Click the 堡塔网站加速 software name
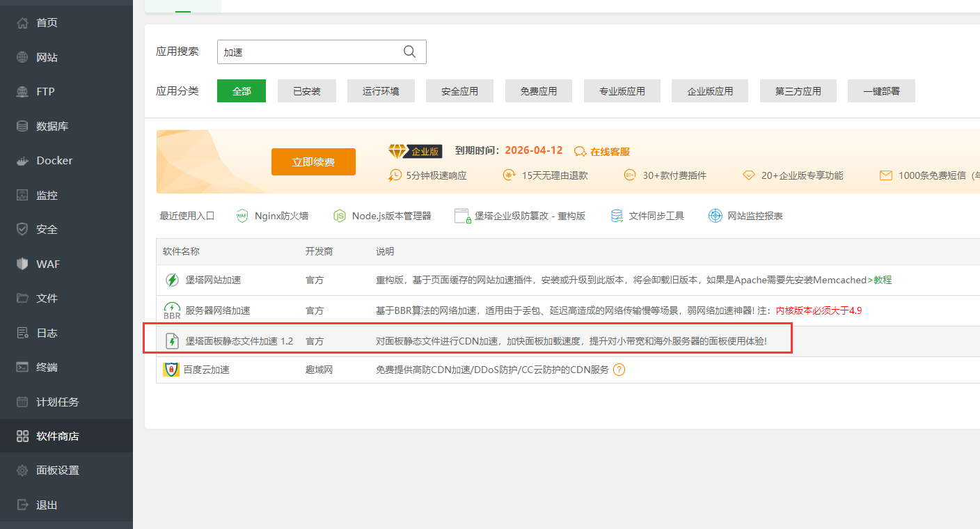 point(213,280)
